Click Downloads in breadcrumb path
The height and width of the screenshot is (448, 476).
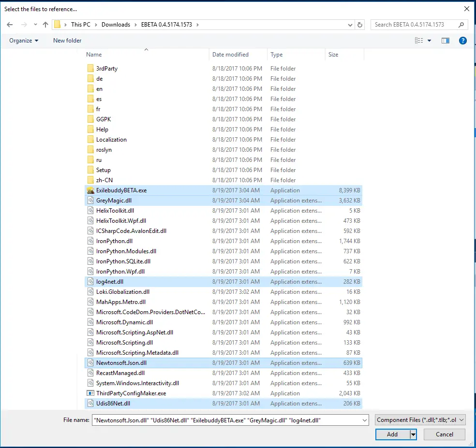[116, 25]
